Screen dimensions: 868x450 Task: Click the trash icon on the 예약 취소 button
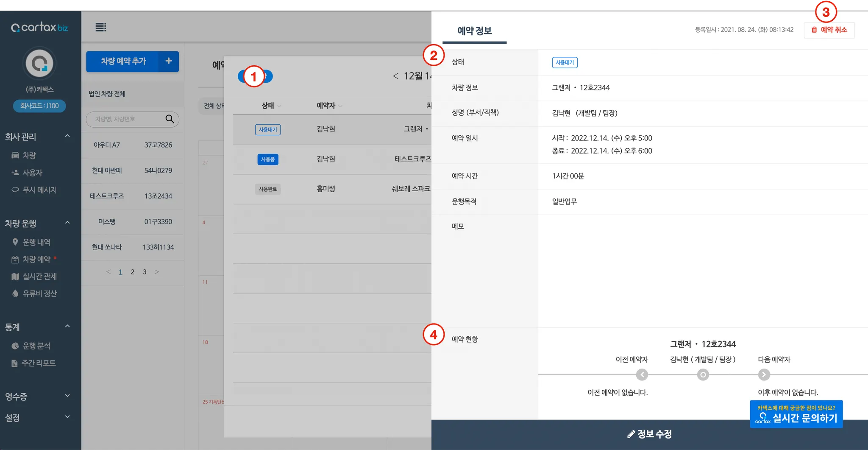[x=814, y=30]
